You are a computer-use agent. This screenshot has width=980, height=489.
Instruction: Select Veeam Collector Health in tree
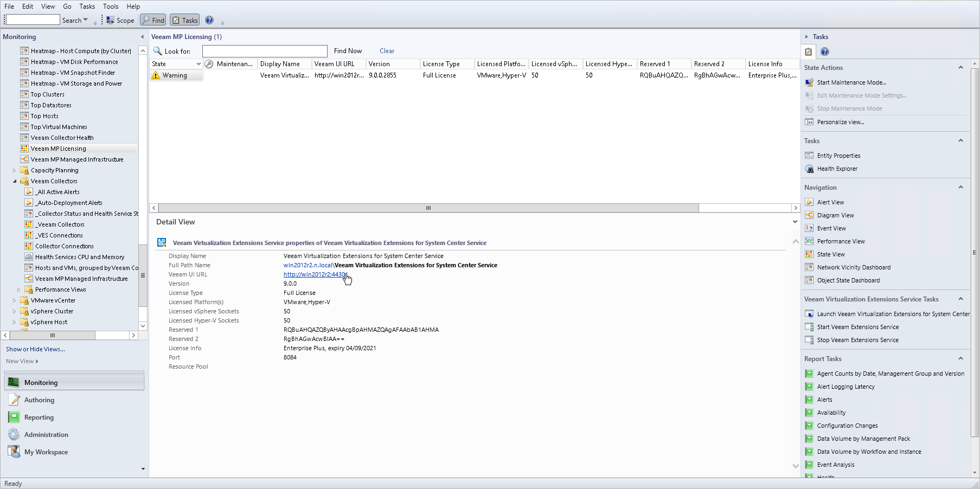[62, 138]
